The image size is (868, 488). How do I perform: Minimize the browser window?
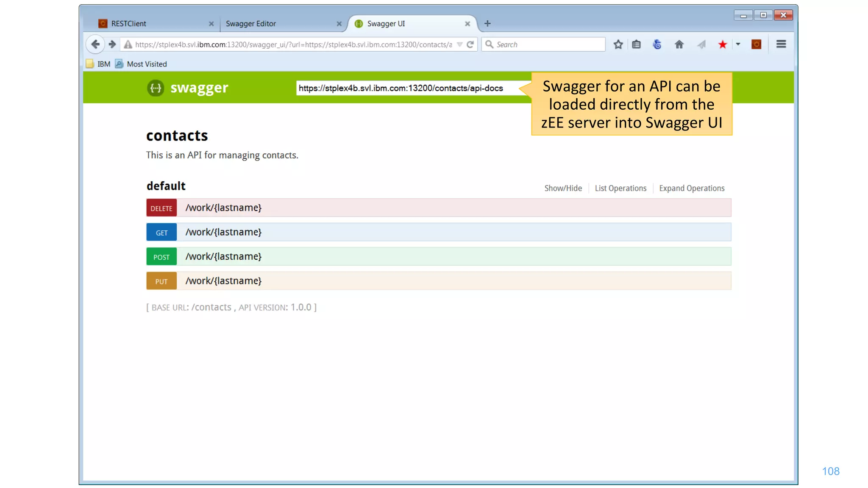coord(743,15)
